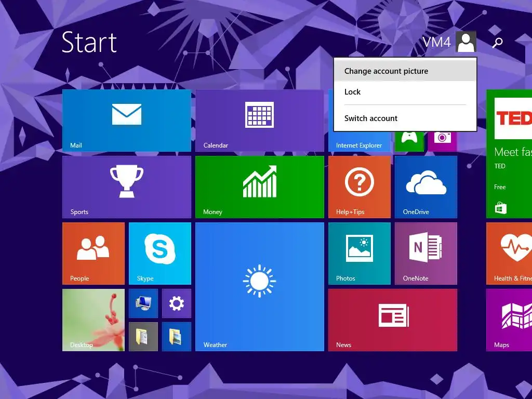The width and height of the screenshot is (532, 399).
Task: Open the PC settings gear tile
Action: pos(177,303)
